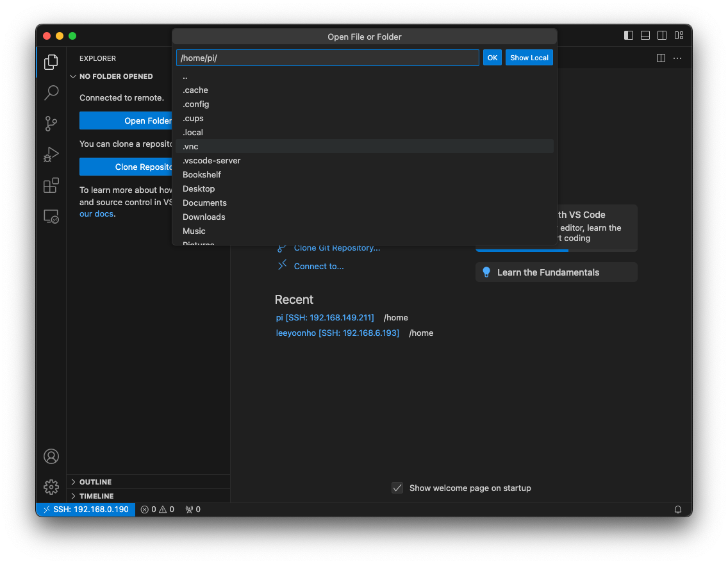Open the Search view in activity bar
The image size is (728, 564).
pyautogui.click(x=51, y=93)
